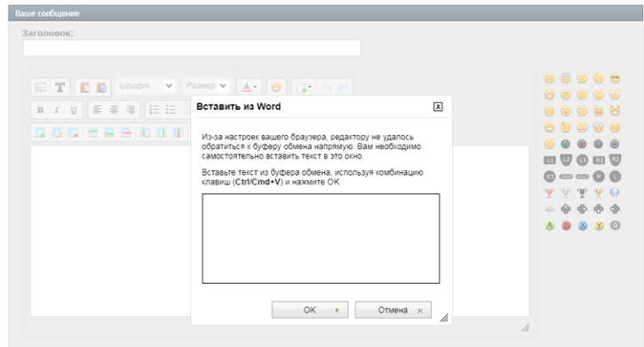
Task: Click the delete column icon with red bar
Action: [178, 132]
